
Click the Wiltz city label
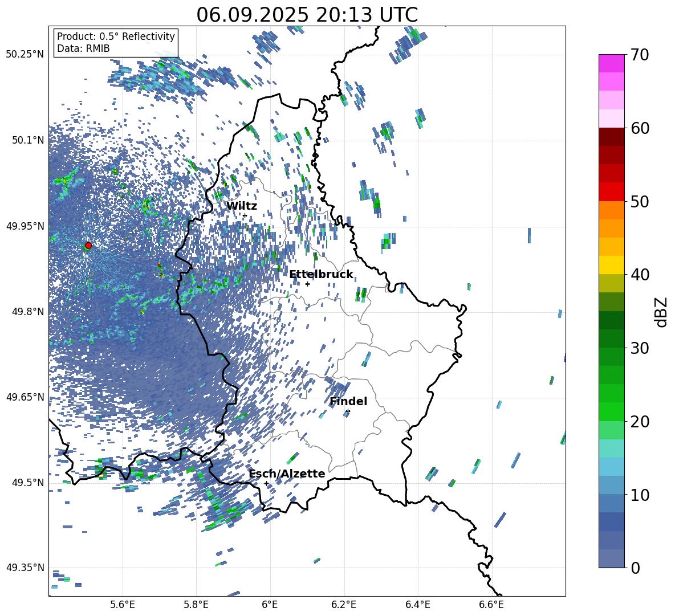(242, 206)
